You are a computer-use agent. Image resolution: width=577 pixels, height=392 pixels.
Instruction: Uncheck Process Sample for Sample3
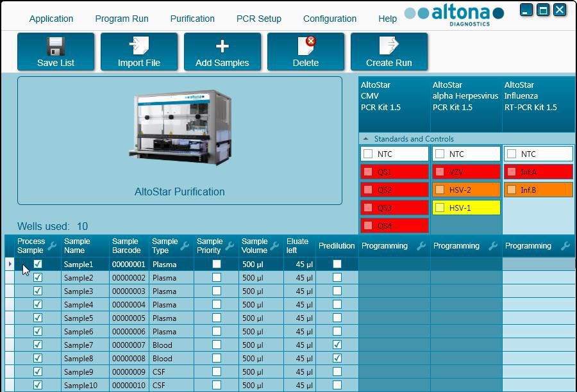pos(37,291)
